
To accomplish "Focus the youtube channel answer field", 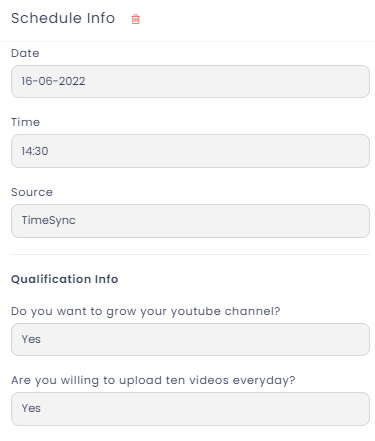I will (x=190, y=339).
